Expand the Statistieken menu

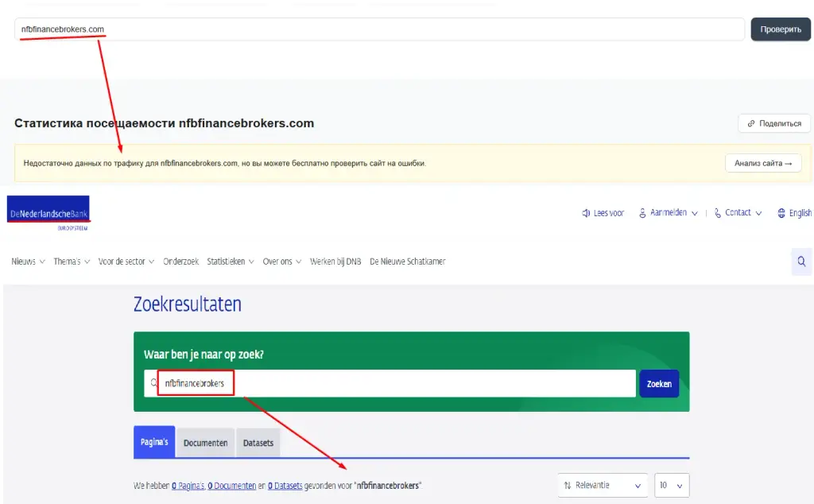point(231,262)
